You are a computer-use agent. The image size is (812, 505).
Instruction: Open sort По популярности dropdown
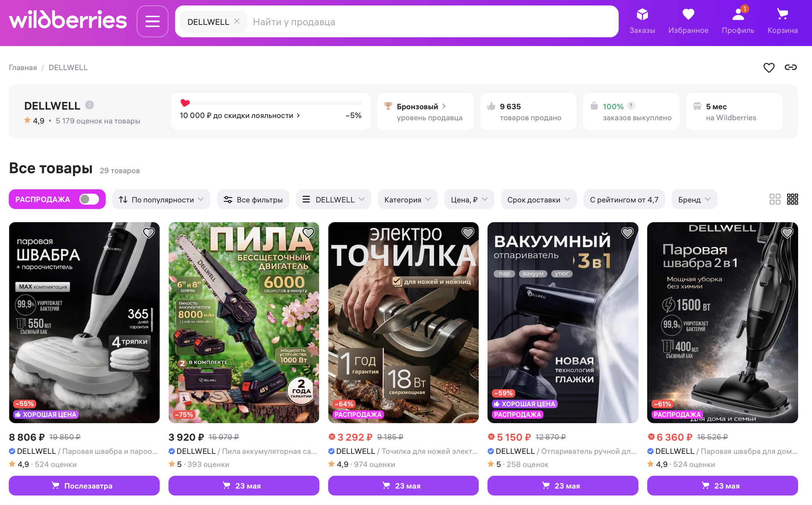pyautogui.click(x=161, y=200)
